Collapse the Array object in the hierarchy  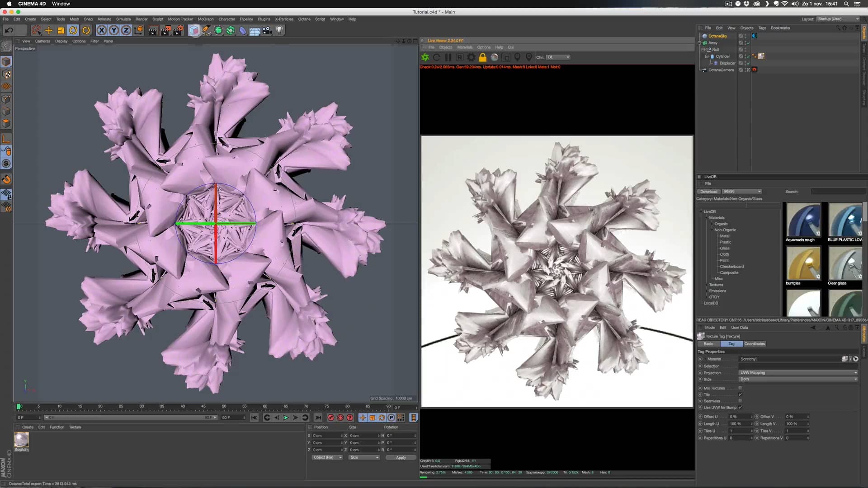(699, 42)
